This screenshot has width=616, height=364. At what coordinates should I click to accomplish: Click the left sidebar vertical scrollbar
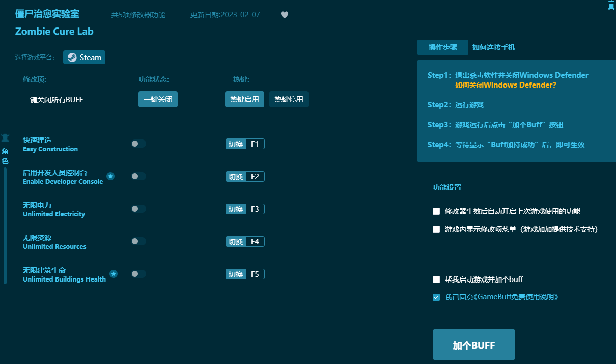[x=5, y=226]
